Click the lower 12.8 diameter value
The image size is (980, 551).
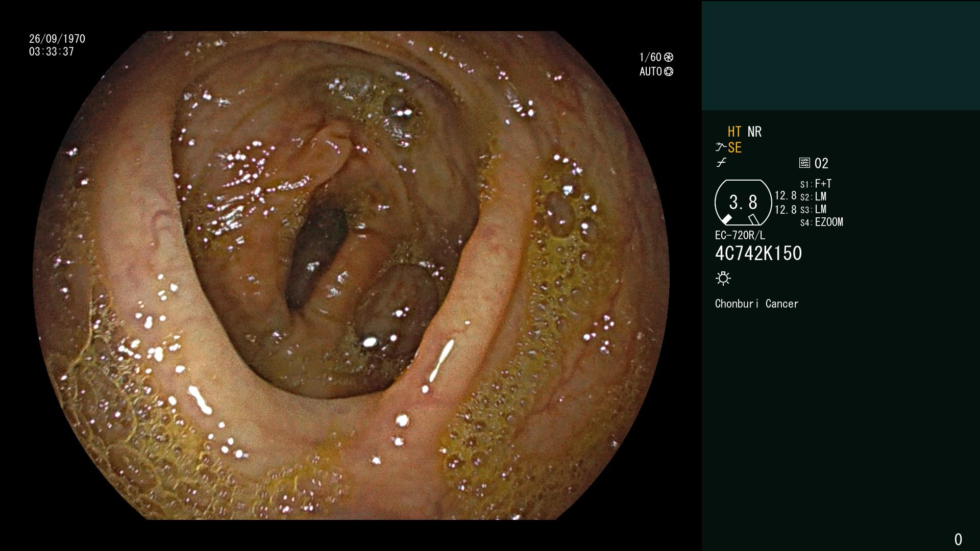pos(786,210)
